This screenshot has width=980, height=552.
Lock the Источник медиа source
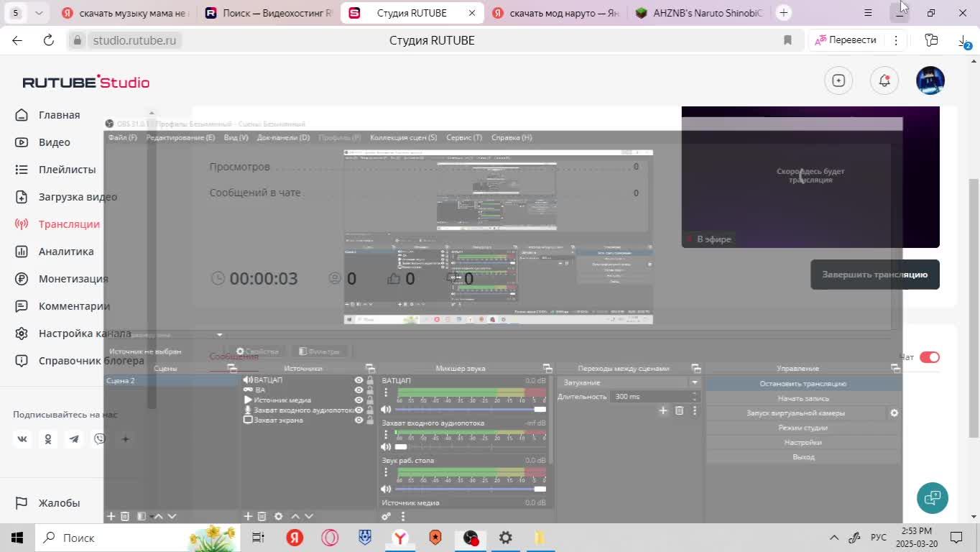pyautogui.click(x=370, y=400)
